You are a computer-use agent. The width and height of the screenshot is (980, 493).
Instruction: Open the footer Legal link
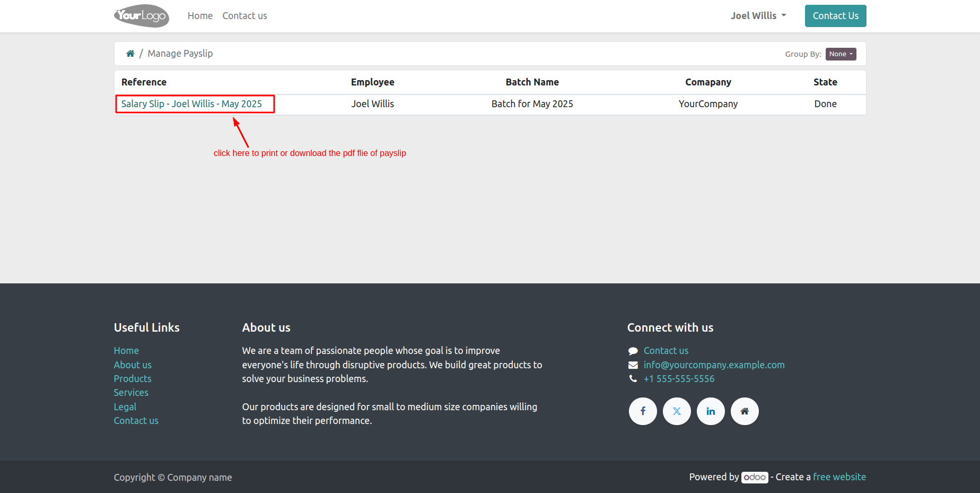(x=125, y=407)
